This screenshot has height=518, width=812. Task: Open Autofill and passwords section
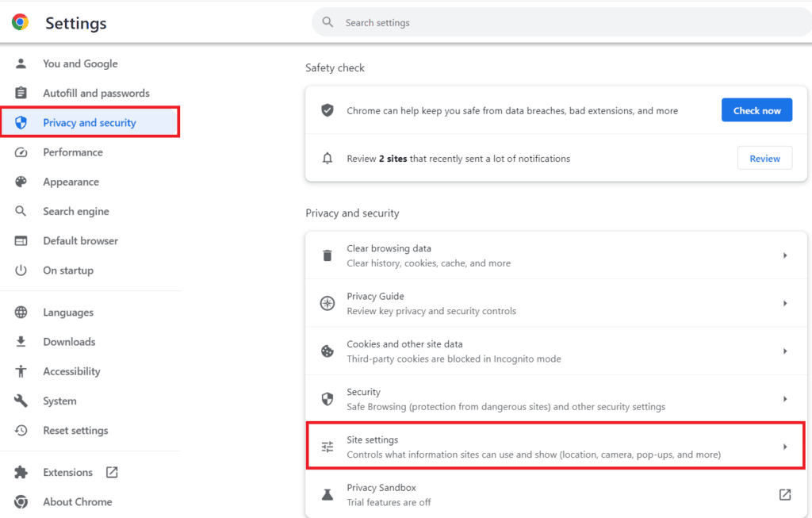pos(96,94)
